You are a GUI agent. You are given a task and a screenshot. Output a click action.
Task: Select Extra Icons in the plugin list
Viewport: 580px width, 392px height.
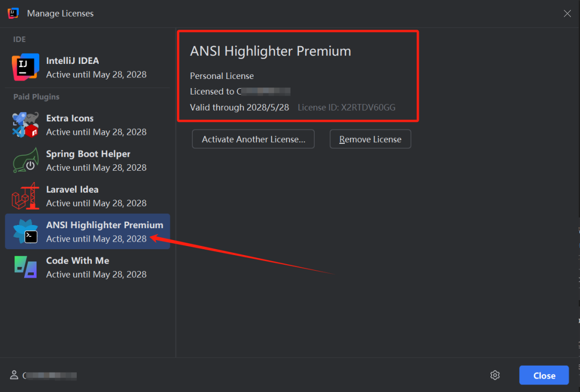[x=96, y=125]
